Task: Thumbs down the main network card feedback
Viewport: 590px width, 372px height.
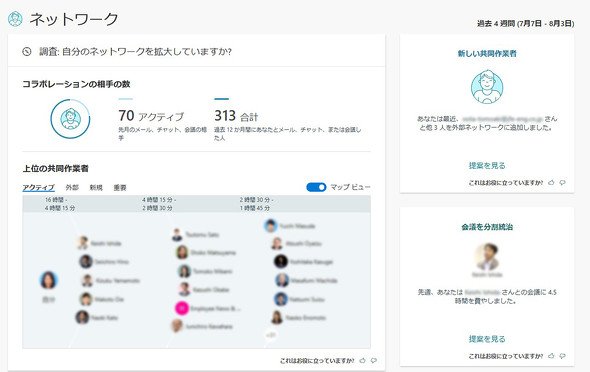Action: (x=374, y=360)
